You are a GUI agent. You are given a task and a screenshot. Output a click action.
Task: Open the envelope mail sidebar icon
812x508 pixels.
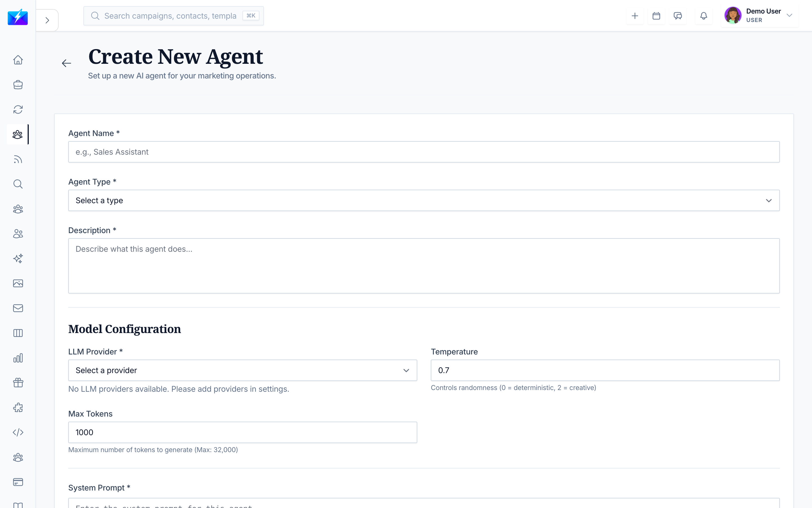coord(18,308)
